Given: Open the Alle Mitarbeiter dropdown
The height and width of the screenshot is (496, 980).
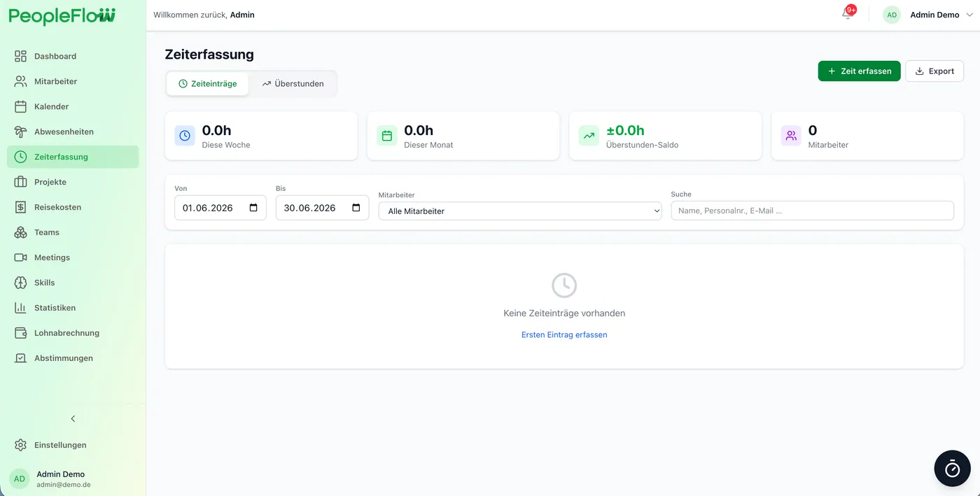Looking at the screenshot, I should coord(520,211).
